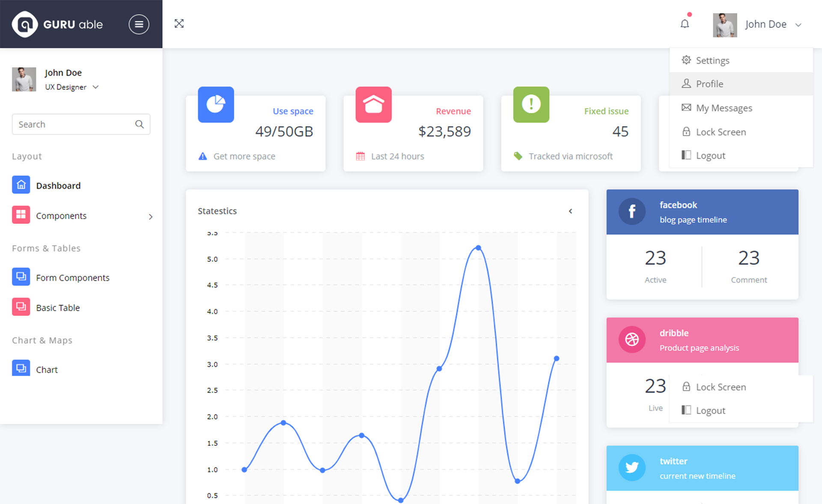Click the Components sidebar icon

[20, 215]
